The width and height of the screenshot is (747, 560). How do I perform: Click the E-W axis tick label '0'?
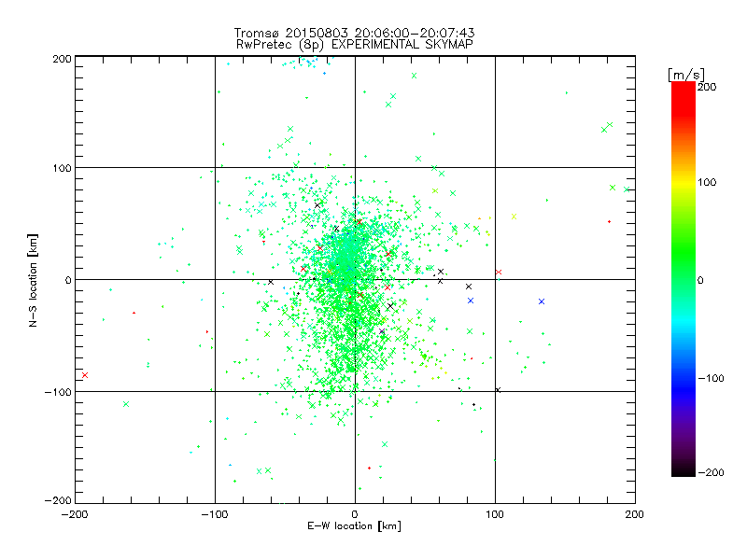[x=355, y=514]
